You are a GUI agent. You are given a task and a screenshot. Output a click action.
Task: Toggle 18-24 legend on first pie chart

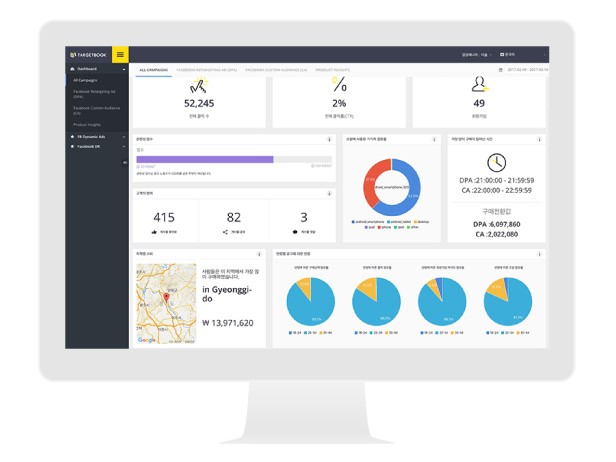point(292,330)
